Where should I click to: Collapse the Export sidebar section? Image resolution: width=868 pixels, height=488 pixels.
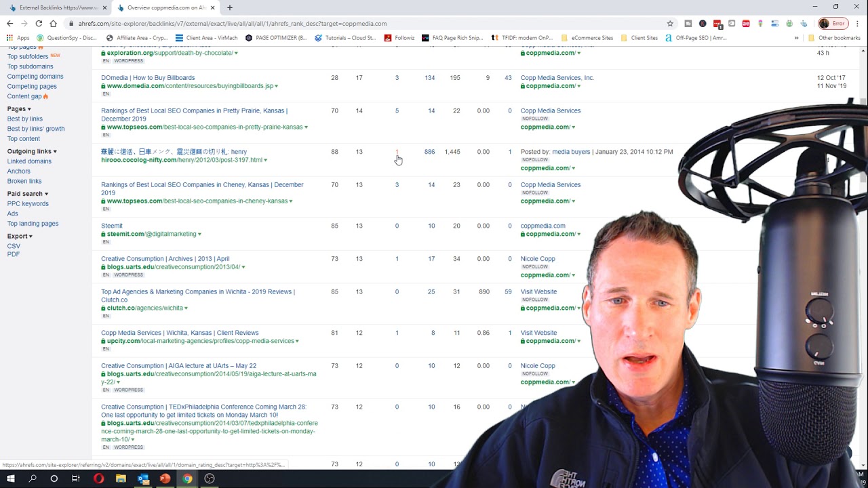(20, 237)
